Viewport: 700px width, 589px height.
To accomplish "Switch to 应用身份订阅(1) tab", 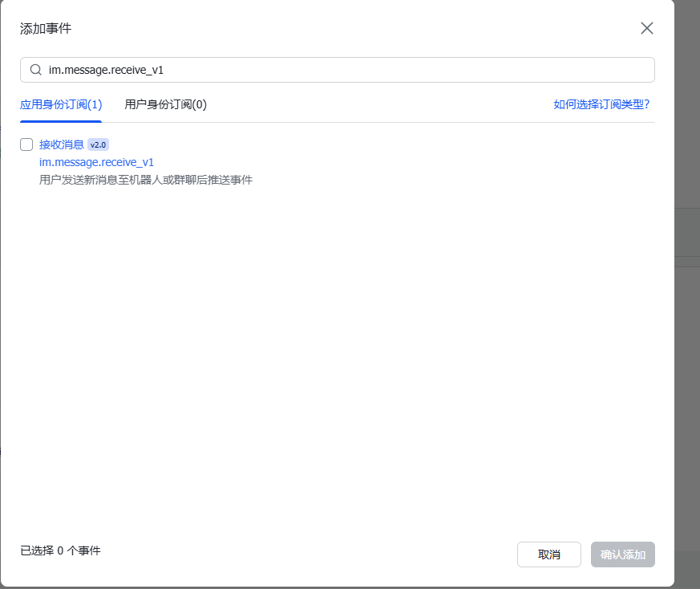I will (61, 104).
